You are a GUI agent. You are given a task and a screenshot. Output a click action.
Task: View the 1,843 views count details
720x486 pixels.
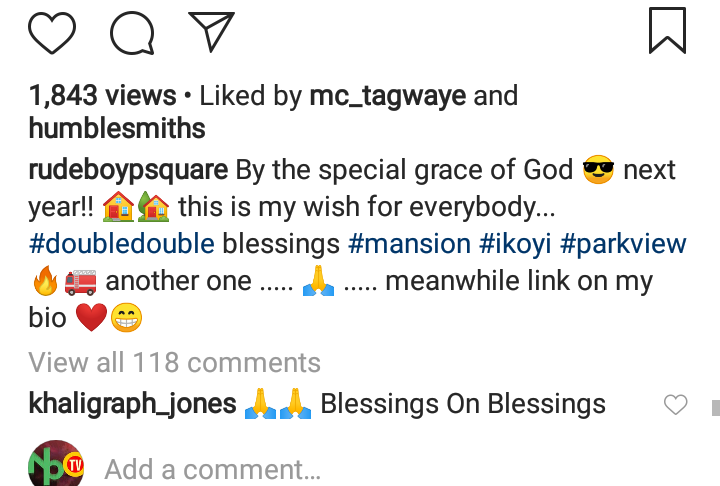[x=103, y=96]
